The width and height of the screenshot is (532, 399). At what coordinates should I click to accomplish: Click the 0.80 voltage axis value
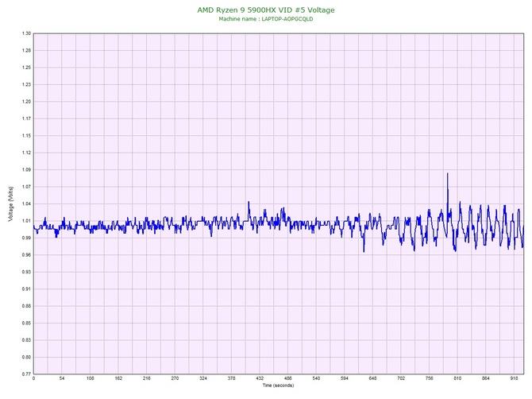pyautogui.click(x=26, y=357)
